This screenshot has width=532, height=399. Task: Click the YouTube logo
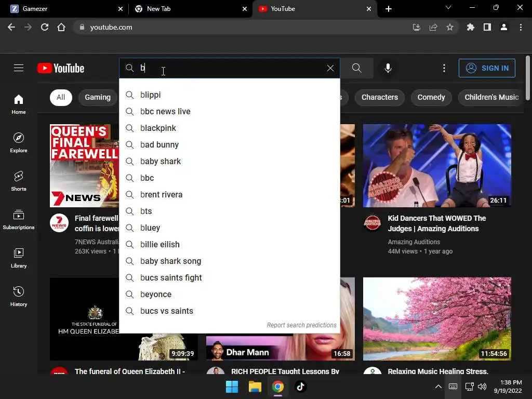click(x=61, y=68)
